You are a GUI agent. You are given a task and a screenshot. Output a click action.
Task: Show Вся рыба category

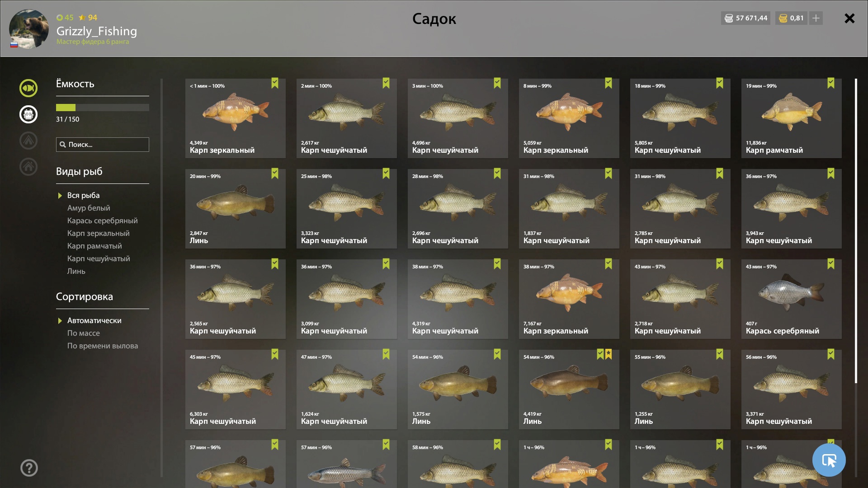(84, 195)
